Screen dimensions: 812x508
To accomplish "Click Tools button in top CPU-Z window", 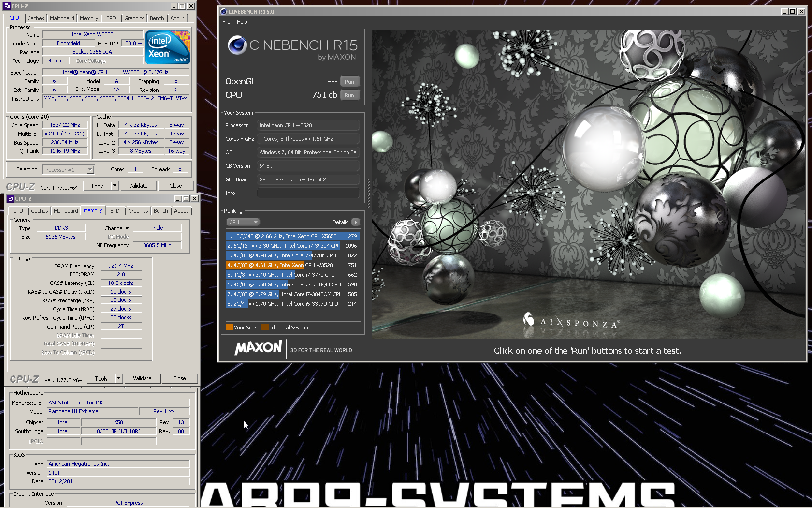I will pos(97,186).
